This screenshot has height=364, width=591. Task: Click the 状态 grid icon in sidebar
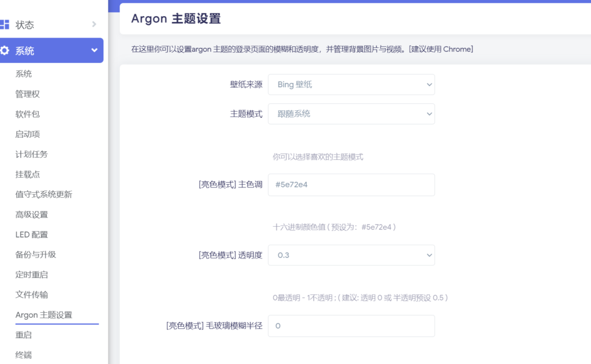(x=5, y=24)
